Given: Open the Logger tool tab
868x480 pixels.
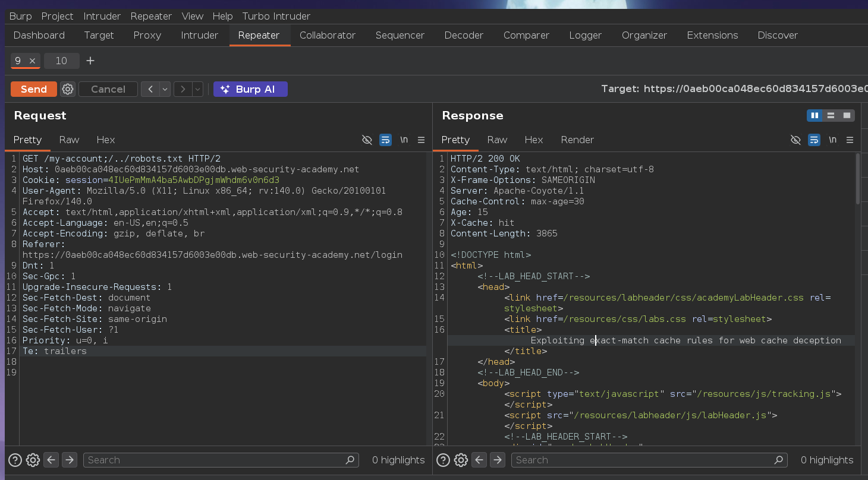Looking at the screenshot, I should (x=586, y=35).
